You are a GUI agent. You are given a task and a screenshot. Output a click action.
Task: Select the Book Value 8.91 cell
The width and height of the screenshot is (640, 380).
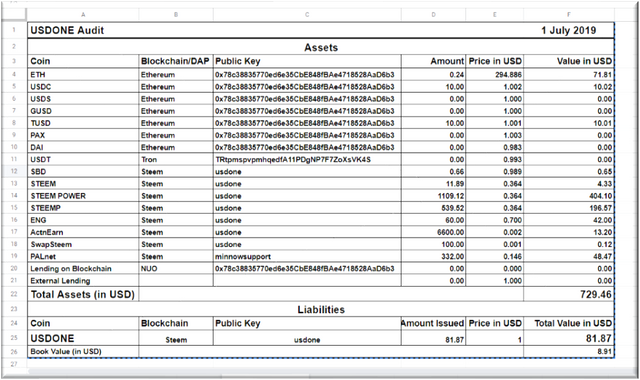tap(569, 351)
